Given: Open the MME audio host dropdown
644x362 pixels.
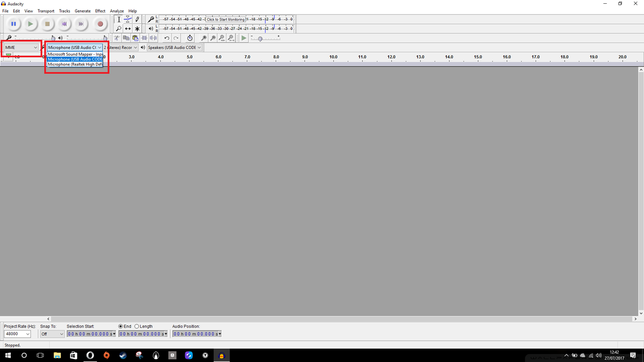Looking at the screenshot, I should (x=22, y=48).
